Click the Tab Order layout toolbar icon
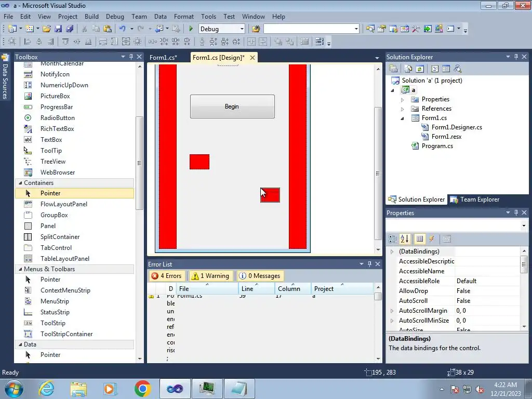 click(x=320, y=42)
